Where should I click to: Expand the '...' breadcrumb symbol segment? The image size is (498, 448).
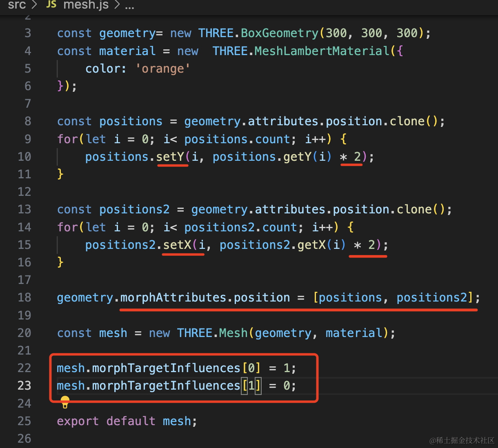(129, 6)
